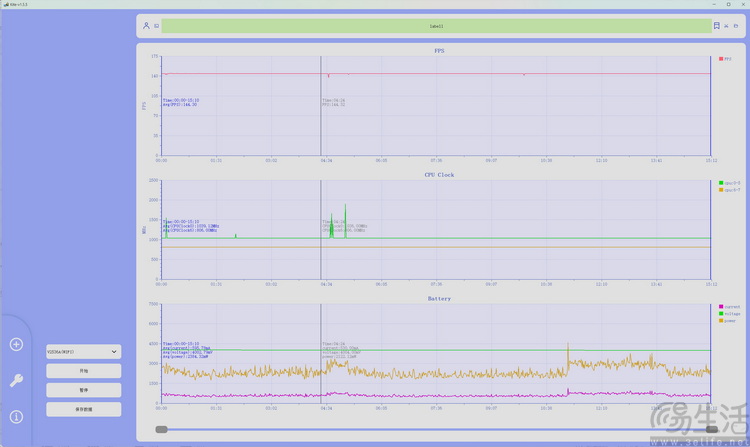Image resolution: width=750 pixels, height=447 pixels.
Task: Click the user profile icon beside label1
Action: click(146, 26)
